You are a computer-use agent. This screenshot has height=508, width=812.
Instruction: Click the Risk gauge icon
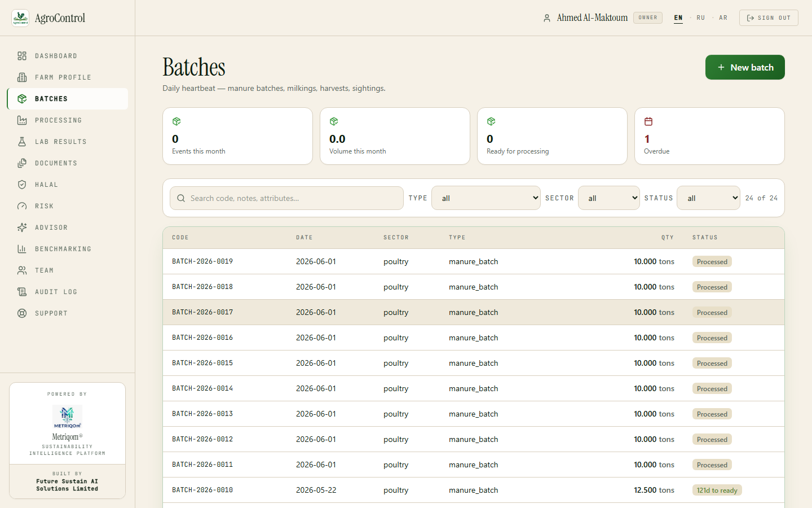pyautogui.click(x=22, y=206)
